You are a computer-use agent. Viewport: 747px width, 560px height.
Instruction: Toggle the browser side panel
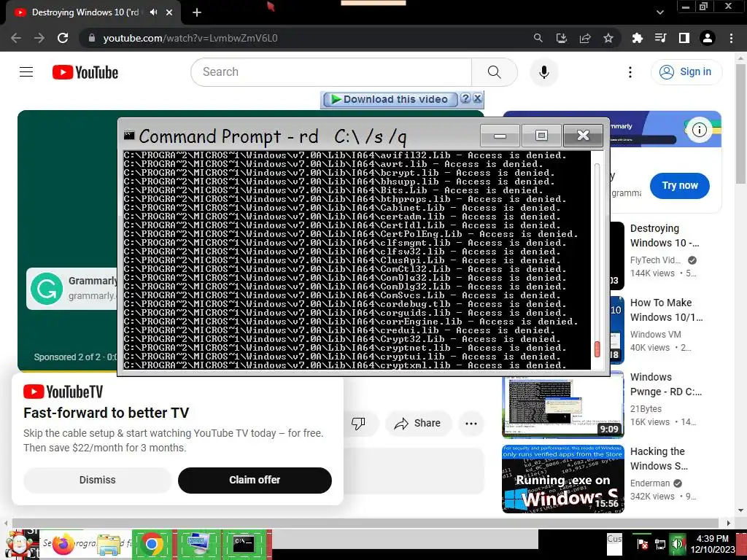(x=684, y=38)
